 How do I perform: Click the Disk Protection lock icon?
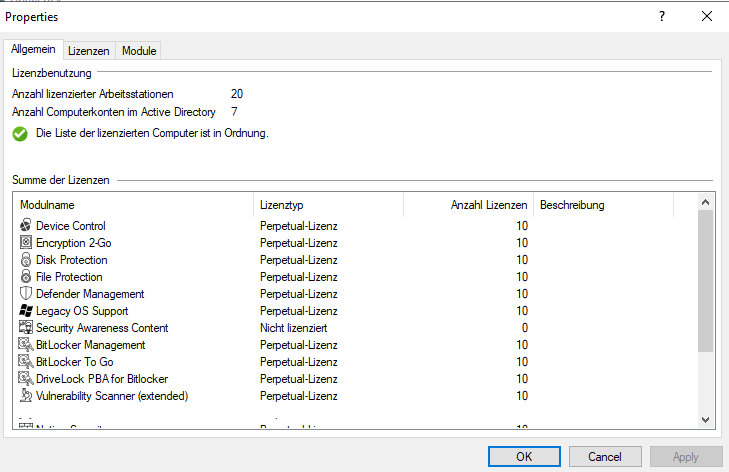click(x=26, y=260)
